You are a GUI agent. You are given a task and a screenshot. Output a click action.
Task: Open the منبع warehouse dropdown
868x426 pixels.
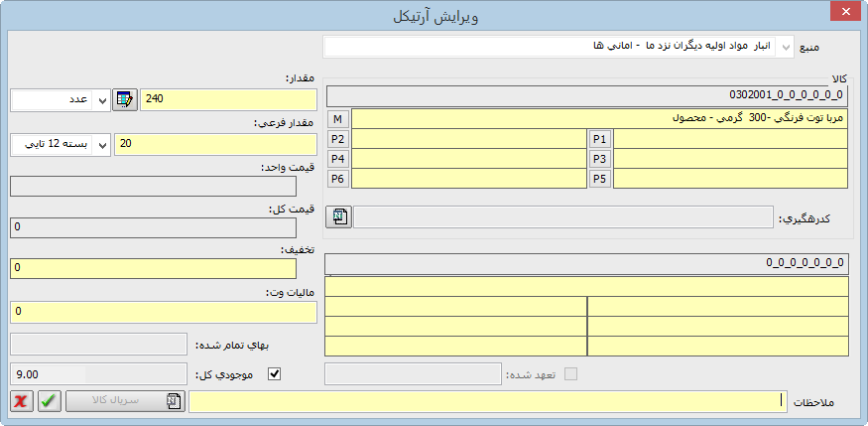click(x=786, y=47)
